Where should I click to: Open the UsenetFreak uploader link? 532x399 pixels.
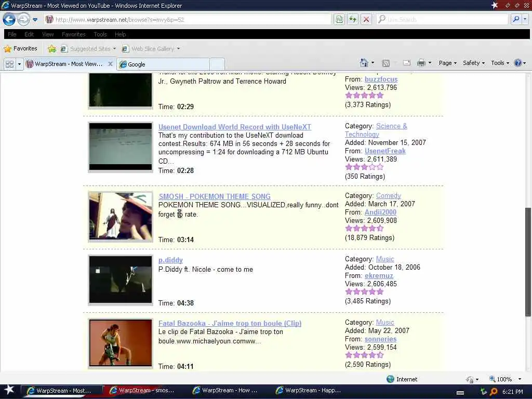(385, 151)
